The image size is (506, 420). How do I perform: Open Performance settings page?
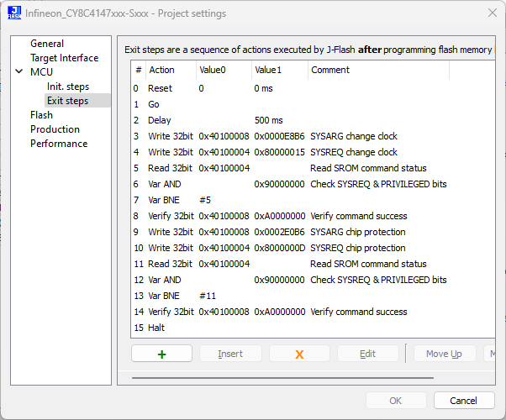point(59,144)
